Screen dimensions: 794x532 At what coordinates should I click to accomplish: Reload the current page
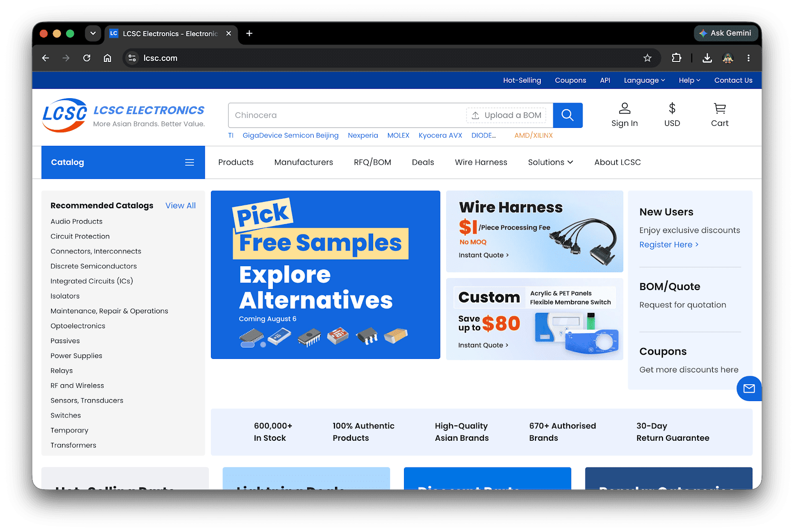pos(87,58)
